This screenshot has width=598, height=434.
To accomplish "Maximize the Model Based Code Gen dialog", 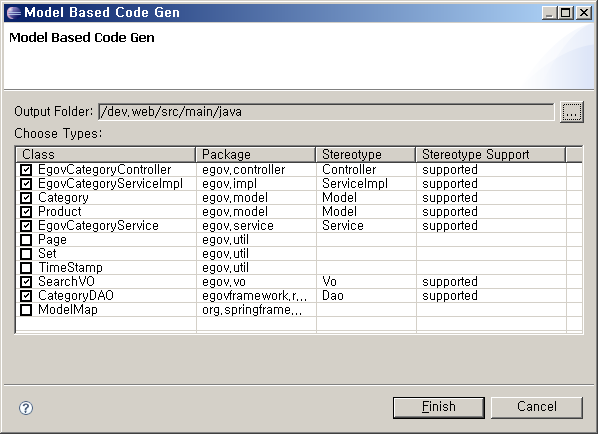I will [566, 13].
